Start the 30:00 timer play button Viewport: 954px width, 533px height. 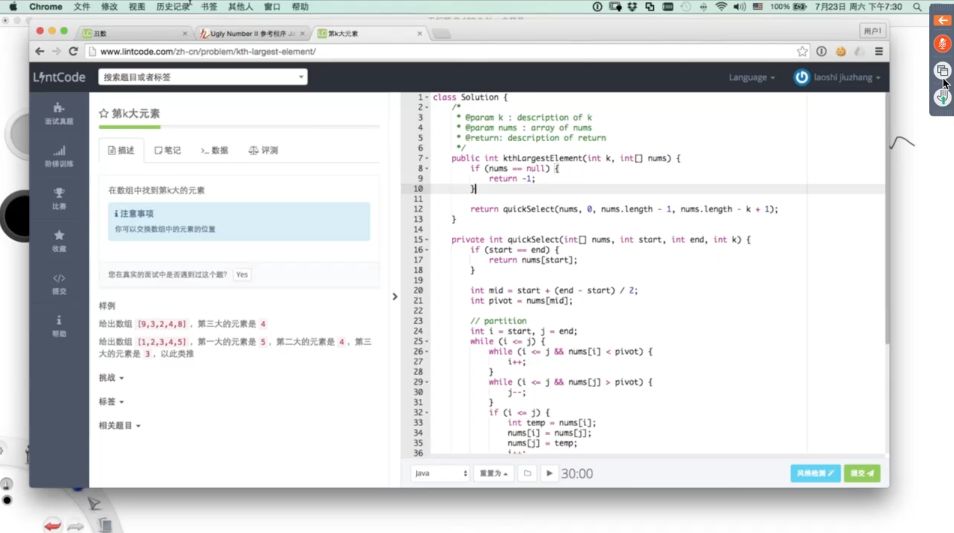[x=549, y=473]
